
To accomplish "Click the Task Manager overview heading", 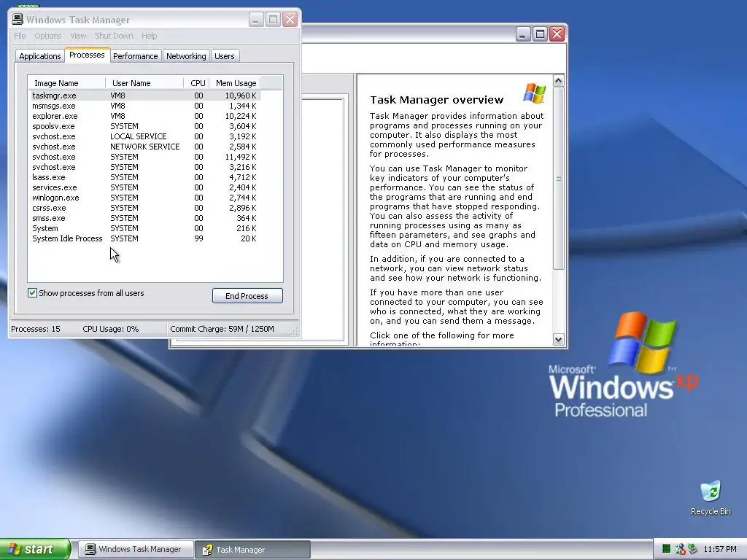I will (436, 99).
